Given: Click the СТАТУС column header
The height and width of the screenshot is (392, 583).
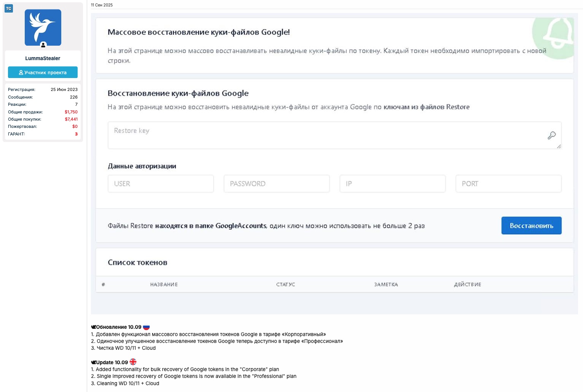Looking at the screenshot, I should coord(285,285).
